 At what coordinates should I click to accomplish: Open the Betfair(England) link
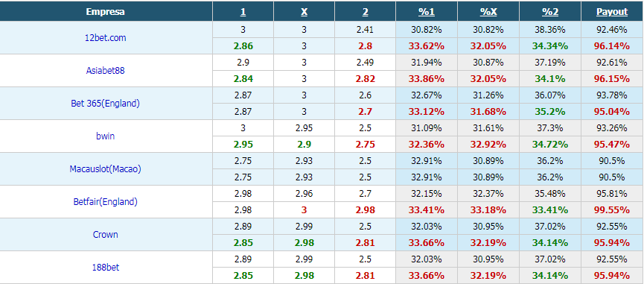tap(106, 202)
